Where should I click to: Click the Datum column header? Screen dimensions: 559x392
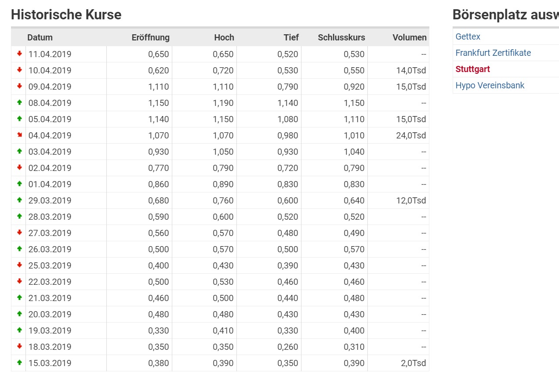(40, 37)
